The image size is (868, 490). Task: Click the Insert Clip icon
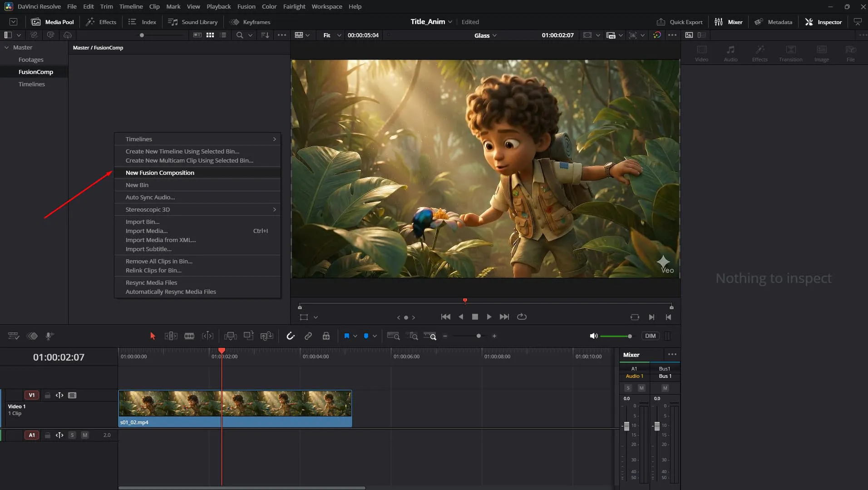231,336
